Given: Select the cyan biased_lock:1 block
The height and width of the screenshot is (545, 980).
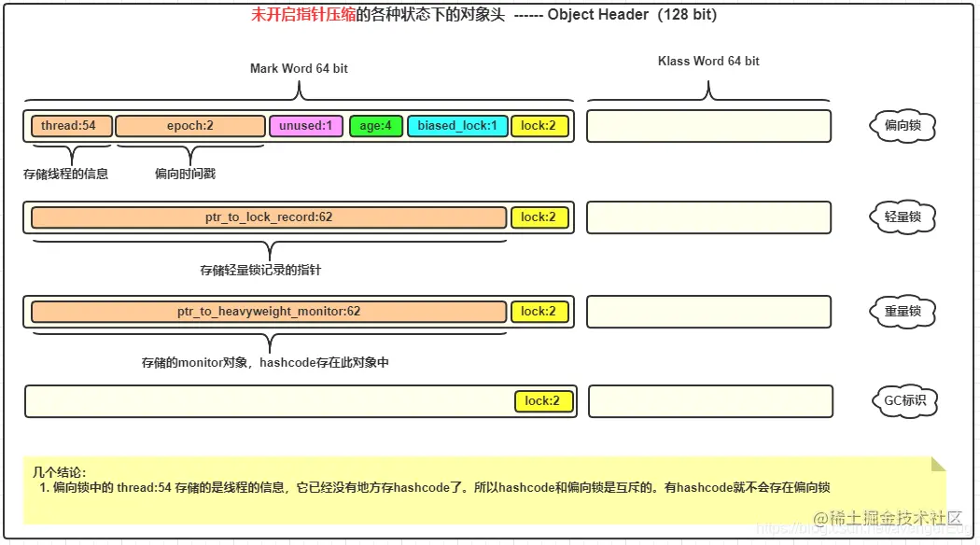Looking at the screenshot, I should [x=456, y=126].
